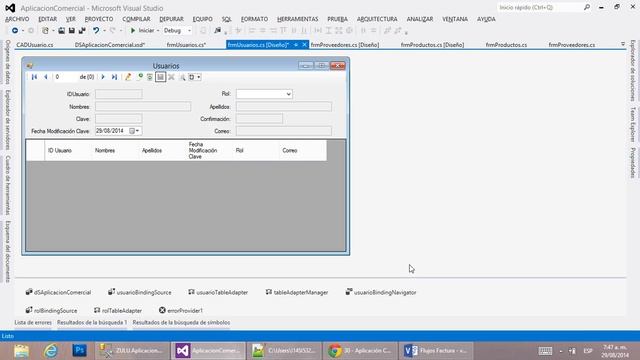Switch to the DSAplicacionComercial.xsd tab

point(110,45)
